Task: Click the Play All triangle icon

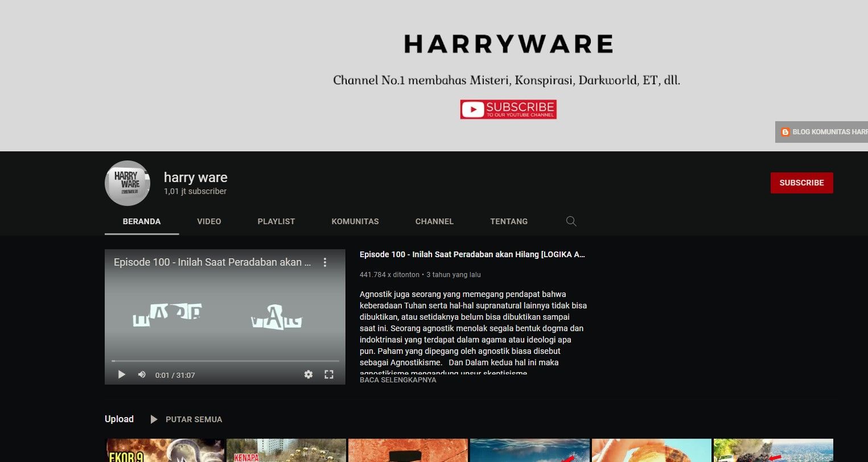Action: coord(153,419)
